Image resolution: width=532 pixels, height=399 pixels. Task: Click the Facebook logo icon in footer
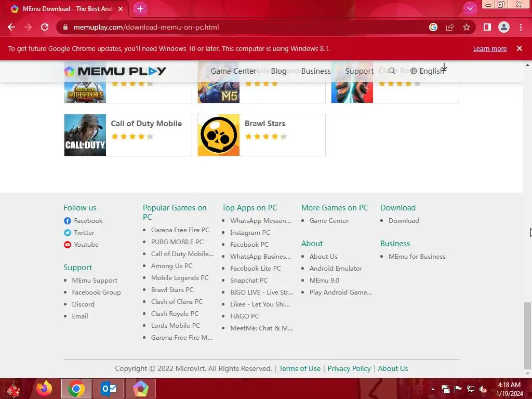[68, 221]
